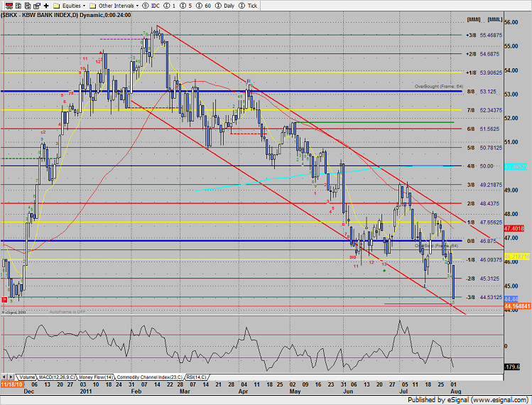This screenshot has height=405, width=532.
Task: Switch to the 1-minute interval
Action: (x=170, y=6)
